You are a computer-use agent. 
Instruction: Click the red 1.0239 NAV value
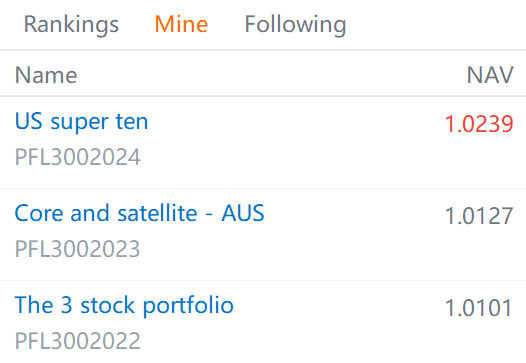tap(479, 124)
